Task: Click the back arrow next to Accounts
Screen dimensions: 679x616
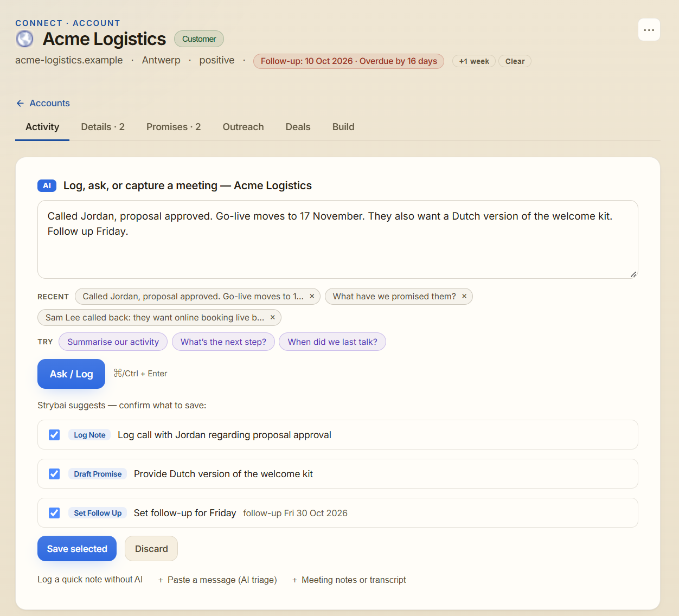Action: pos(20,103)
